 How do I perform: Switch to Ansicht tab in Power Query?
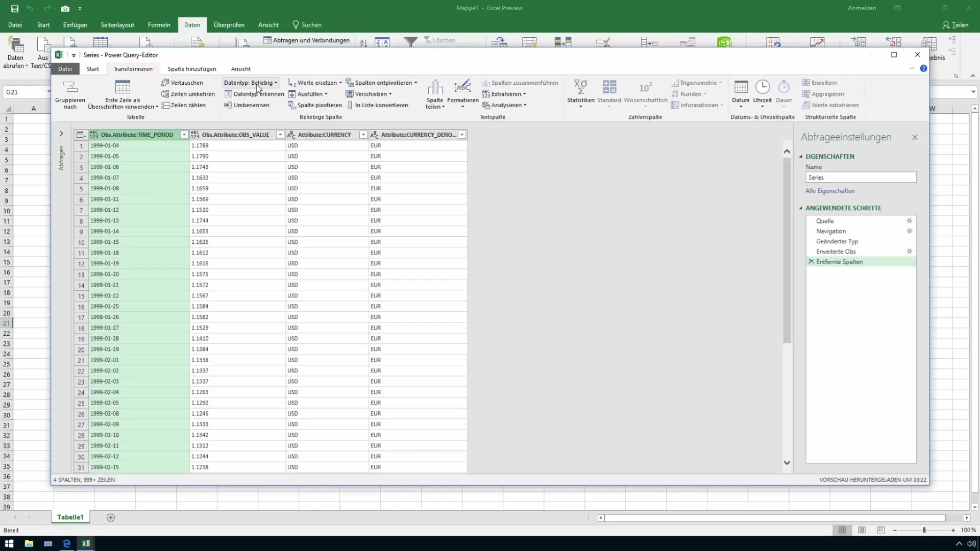[x=241, y=69]
